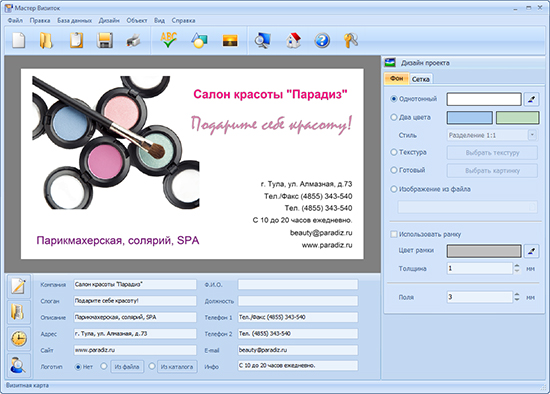
Task: Select the 'Подарите себе красоту!' slogan on card
Action: [271, 124]
